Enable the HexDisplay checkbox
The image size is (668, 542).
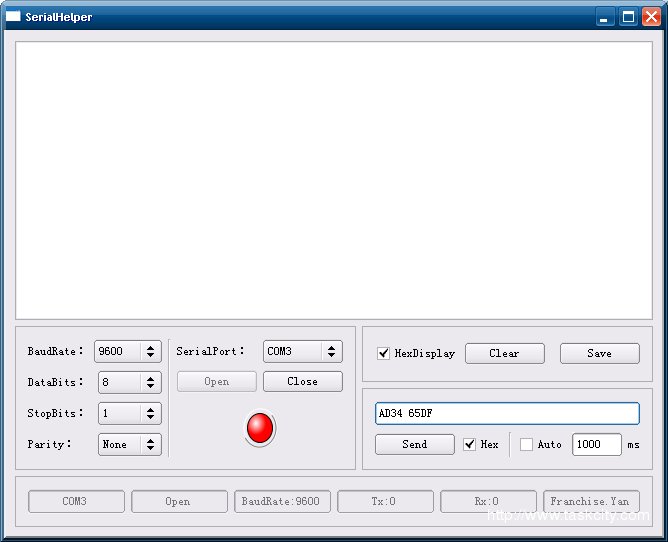click(383, 353)
